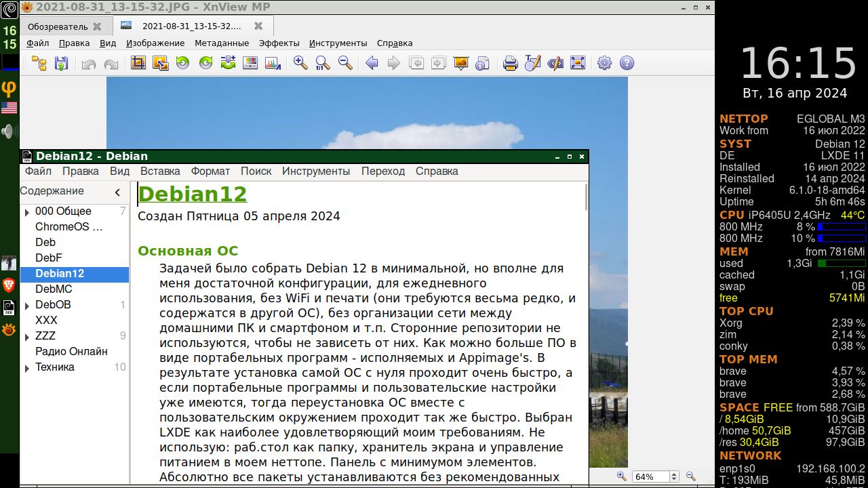Open the Вставка menu in Zim
The image size is (868, 488).
[x=160, y=171]
